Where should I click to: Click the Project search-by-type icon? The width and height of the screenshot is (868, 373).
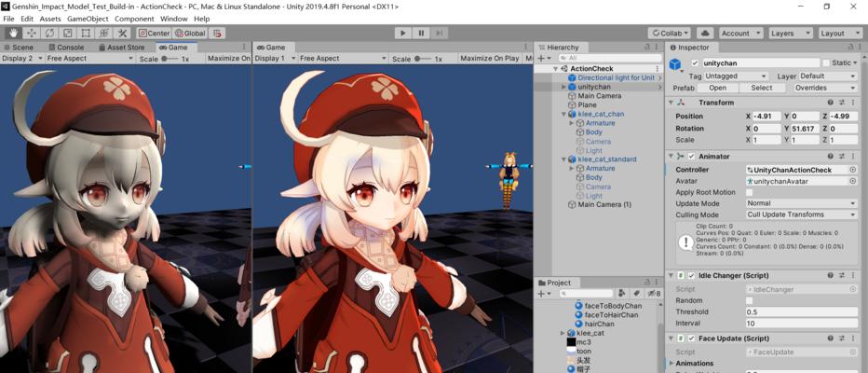click(622, 293)
